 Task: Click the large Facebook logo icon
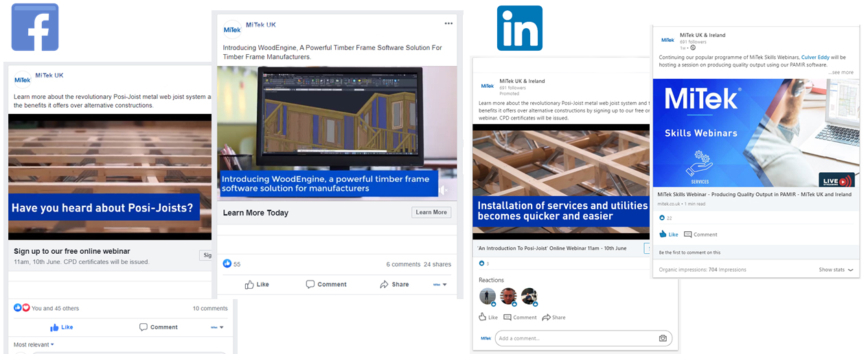(x=35, y=27)
